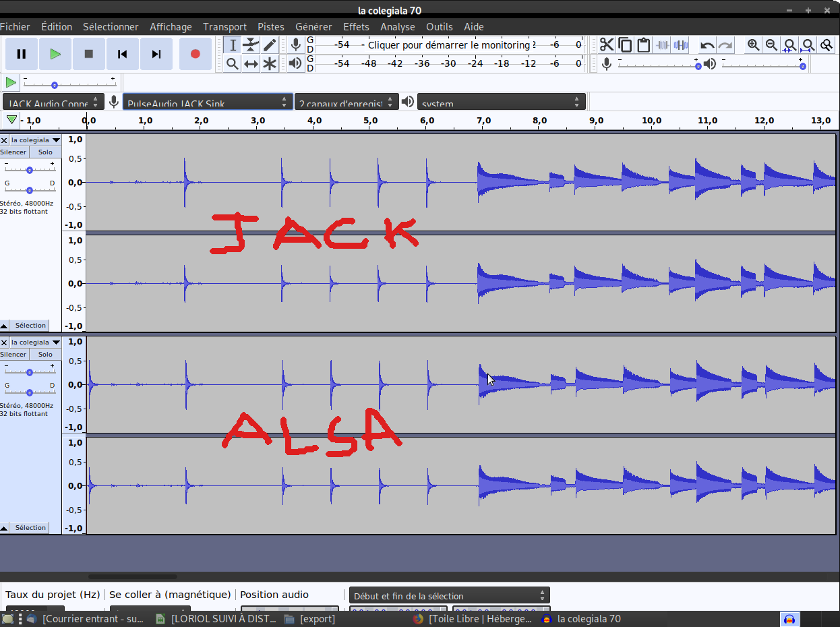Click the recording meter to start monitoring
Screen dimensions: 840x627
(448, 45)
